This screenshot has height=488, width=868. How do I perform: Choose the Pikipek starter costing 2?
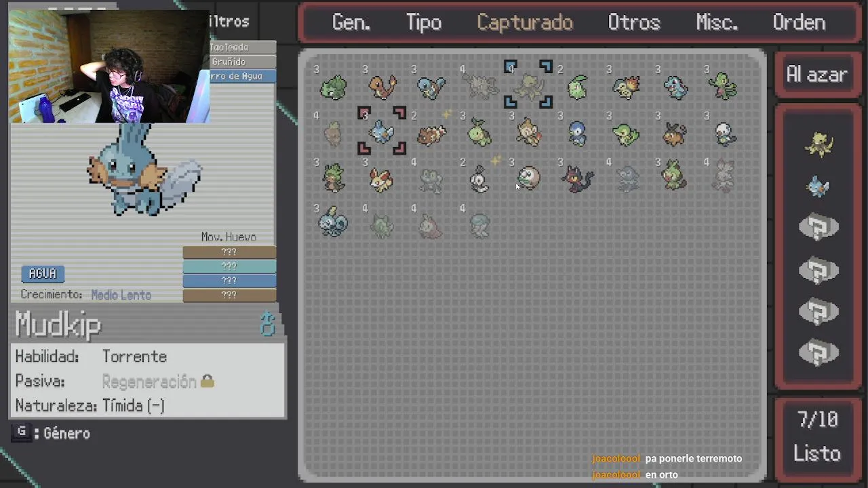[479, 180]
